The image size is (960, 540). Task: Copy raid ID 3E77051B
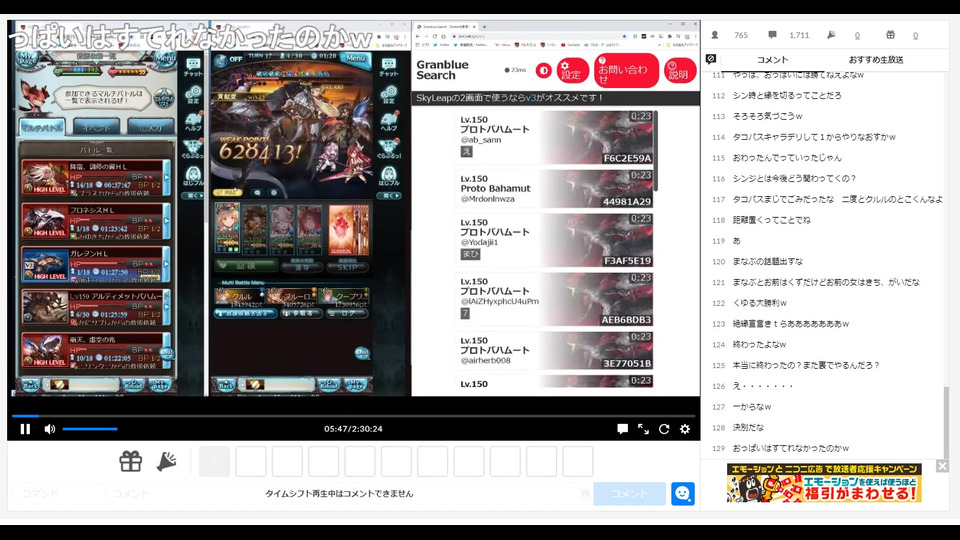pyautogui.click(x=627, y=364)
